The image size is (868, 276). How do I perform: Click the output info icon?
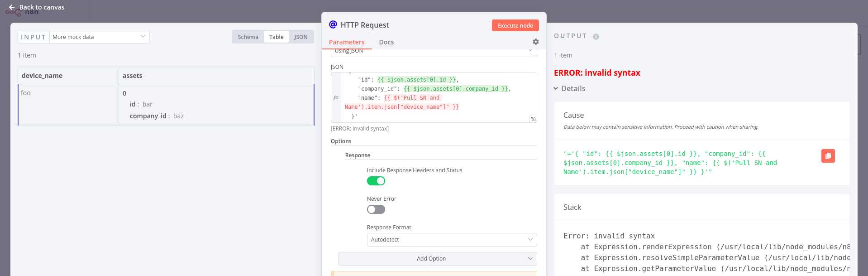(x=596, y=37)
